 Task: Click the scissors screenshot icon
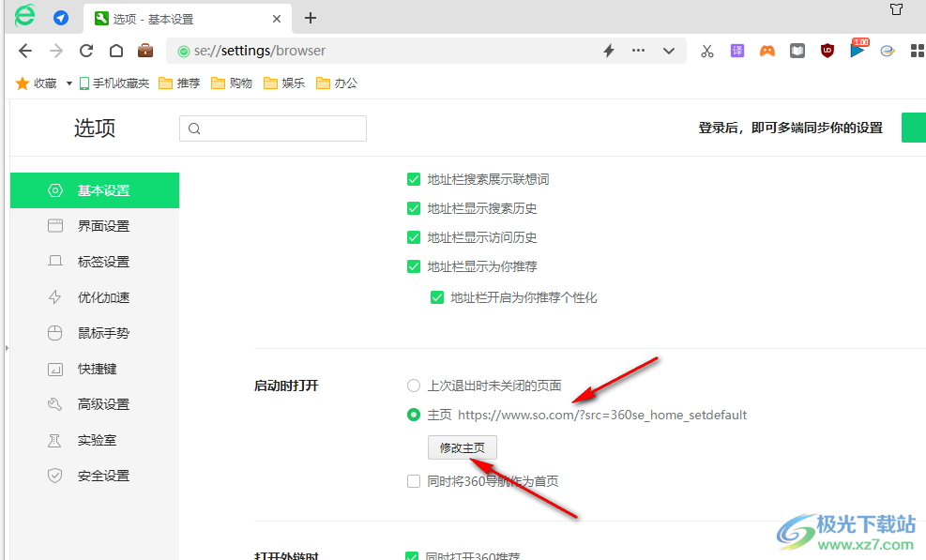[x=706, y=51]
